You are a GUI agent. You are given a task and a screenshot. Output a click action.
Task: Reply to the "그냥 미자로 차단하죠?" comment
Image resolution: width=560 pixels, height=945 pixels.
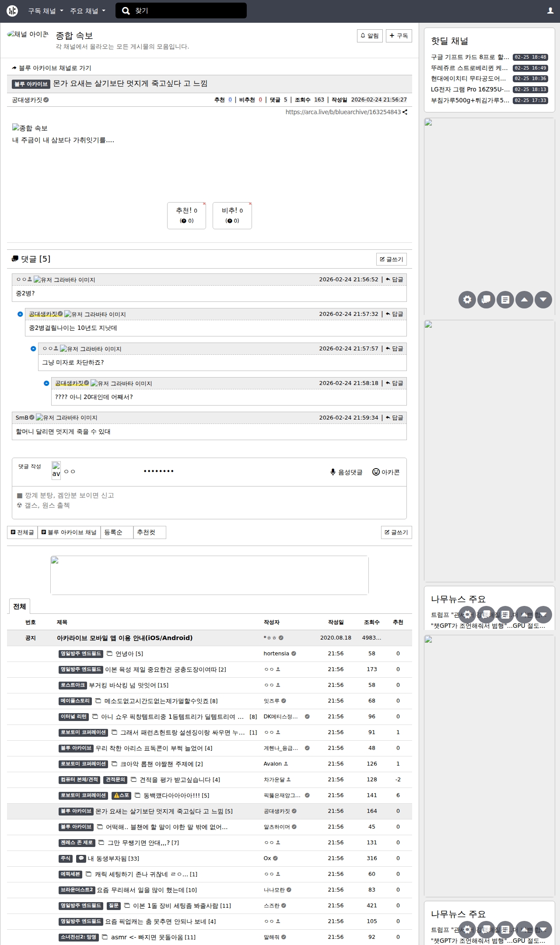point(395,349)
